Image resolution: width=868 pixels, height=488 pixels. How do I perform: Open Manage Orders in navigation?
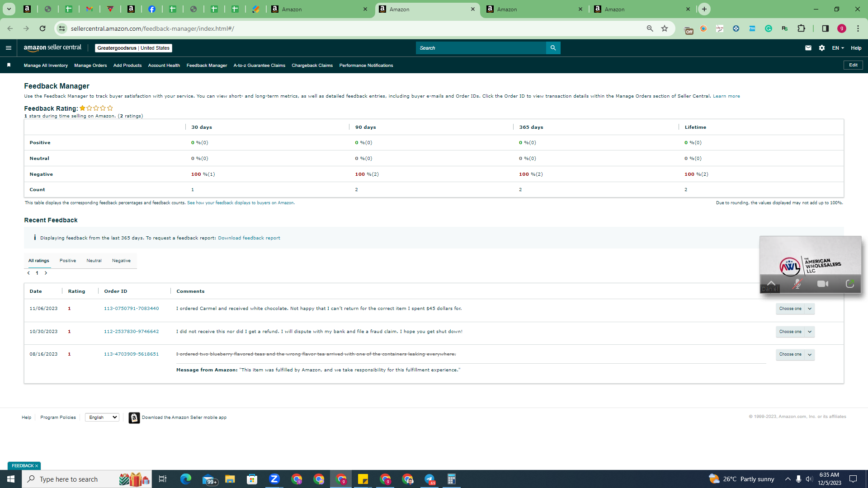coord(90,66)
